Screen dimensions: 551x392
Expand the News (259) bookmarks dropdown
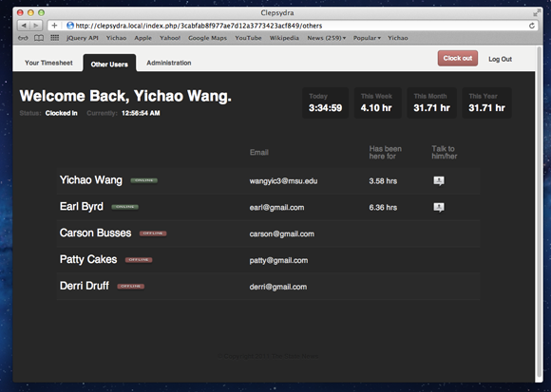(326, 38)
